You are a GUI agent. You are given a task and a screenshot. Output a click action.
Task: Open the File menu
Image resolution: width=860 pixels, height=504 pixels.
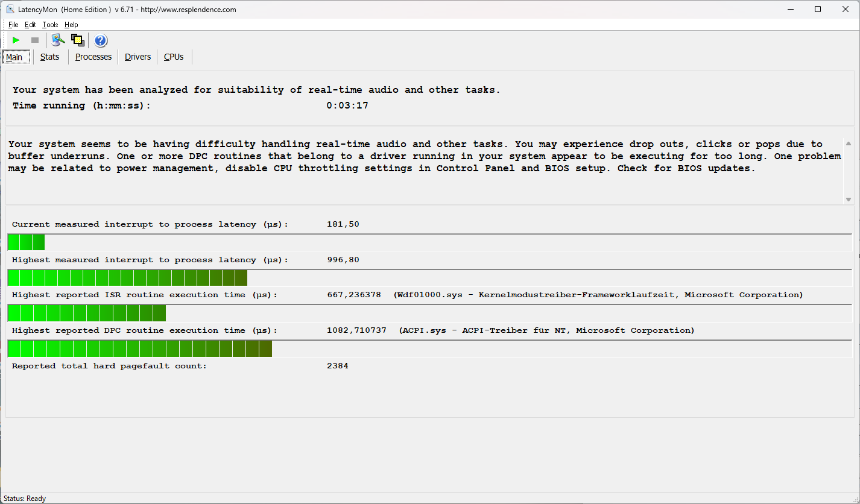13,25
